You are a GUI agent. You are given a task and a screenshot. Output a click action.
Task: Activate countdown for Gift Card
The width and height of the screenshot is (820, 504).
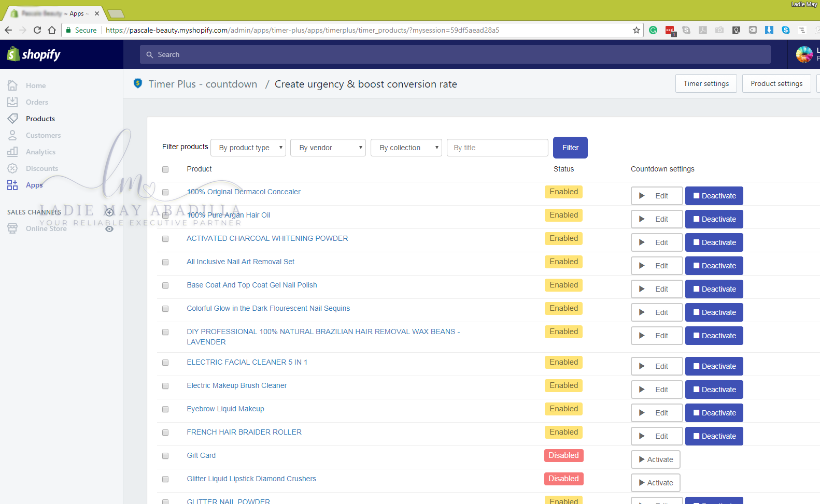pyautogui.click(x=656, y=459)
